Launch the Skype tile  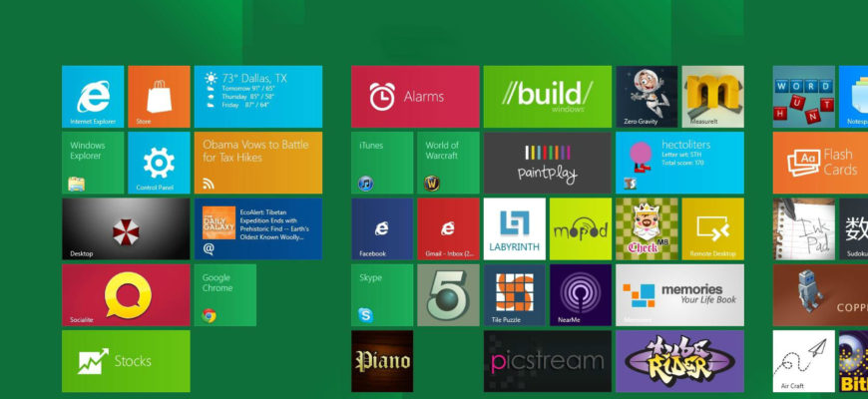click(382, 295)
